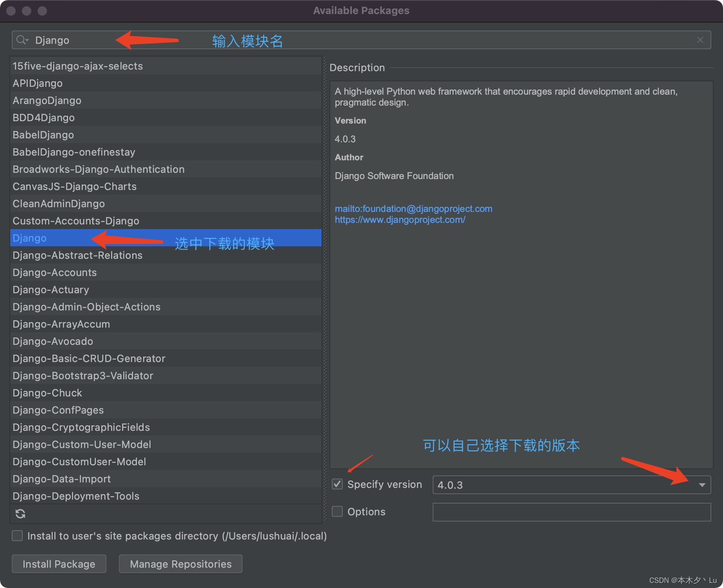Select the CleanAdminDjango package
Image resolution: width=723 pixels, height=588 pixels.
[166, 204]
